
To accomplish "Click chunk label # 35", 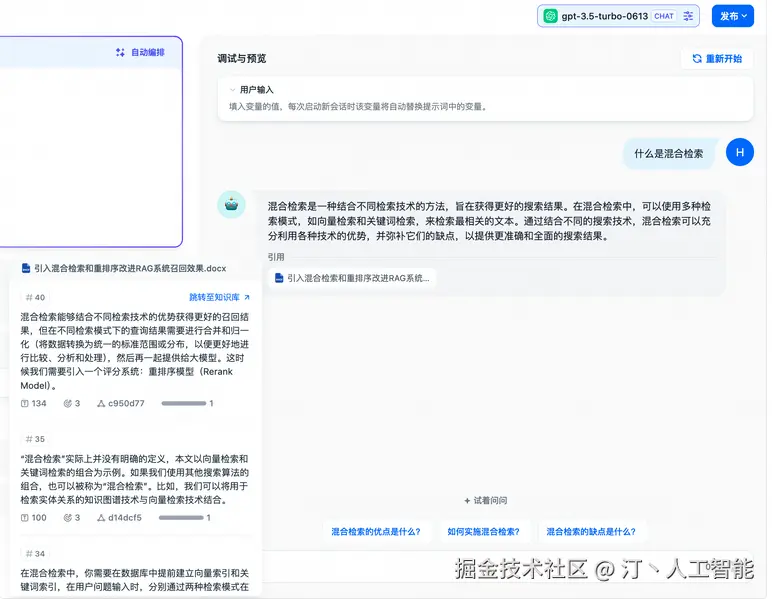I will tap(35, 439).
